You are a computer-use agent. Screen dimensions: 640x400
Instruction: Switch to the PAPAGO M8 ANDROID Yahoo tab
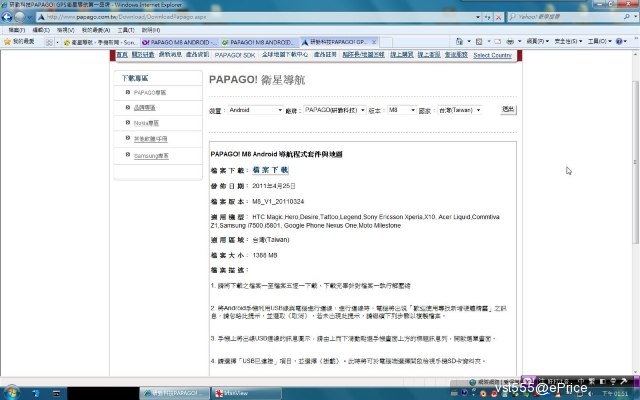coord(180,42)
